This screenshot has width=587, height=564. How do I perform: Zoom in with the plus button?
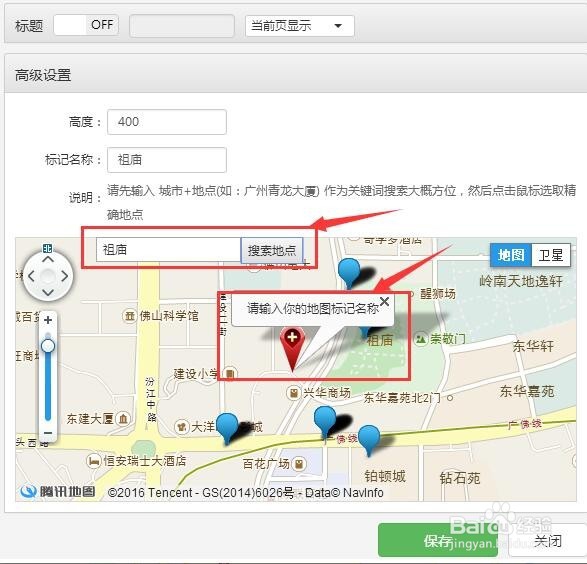(x=48, y=320)
